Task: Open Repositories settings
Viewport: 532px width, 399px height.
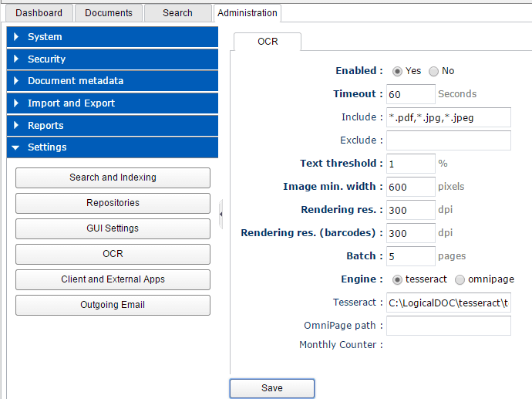Action: [113, 203]
